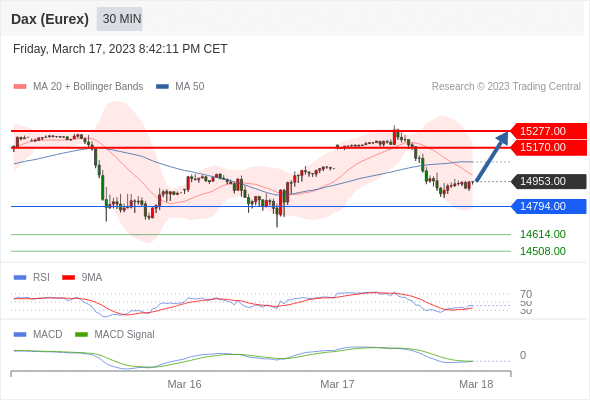This screenshot has width=590, height=400.
Task: Click the 14953.00 current price tag
Action: click(549, 181)
